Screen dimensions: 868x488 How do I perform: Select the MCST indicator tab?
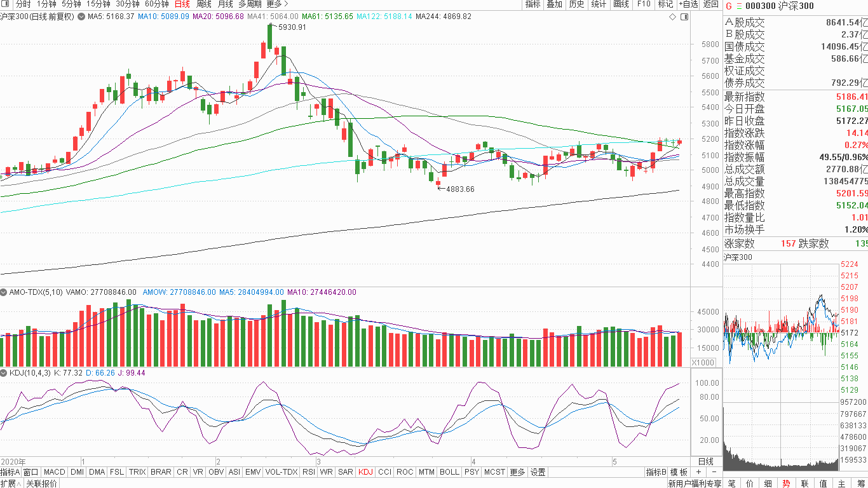click(494, 472)
